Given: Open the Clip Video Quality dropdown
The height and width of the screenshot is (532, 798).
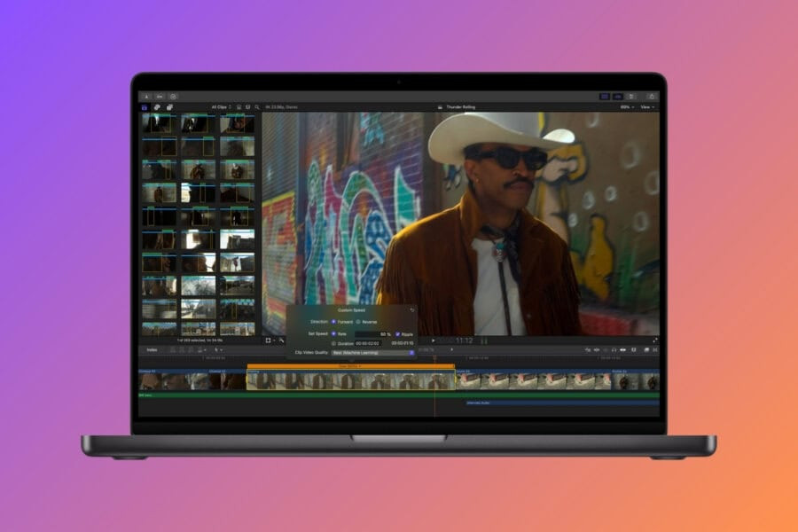Looking at the screenshot, I should pyautogui.click(x=373, y=353).
